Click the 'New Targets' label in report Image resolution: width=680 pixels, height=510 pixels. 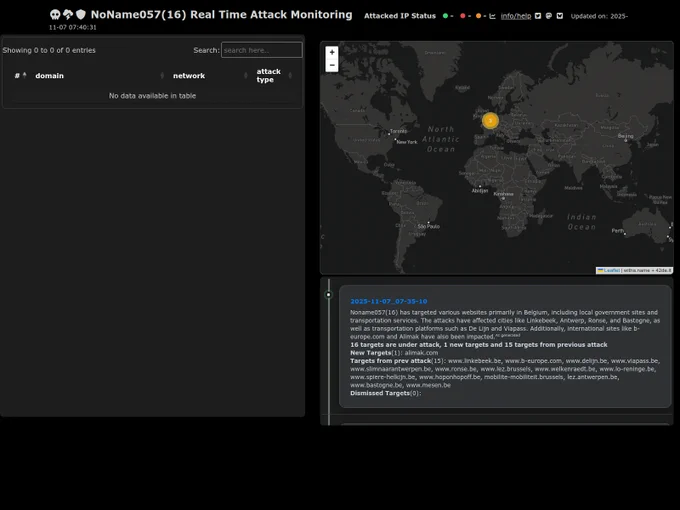371,353
